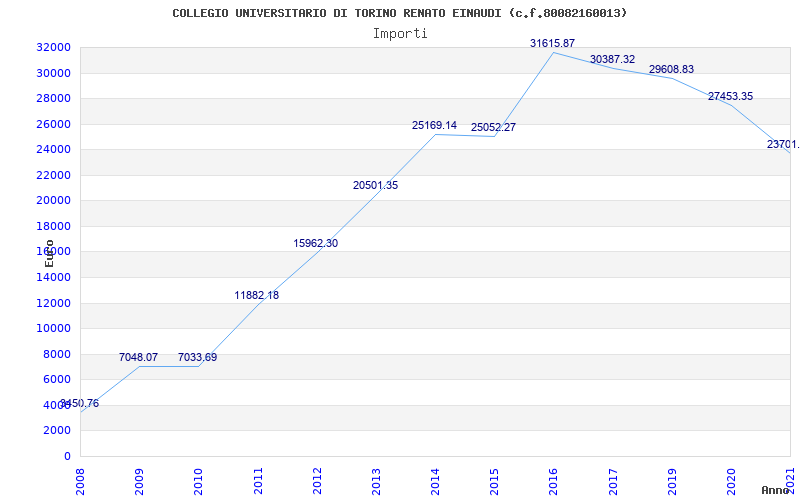Viewport: 800px width, 500px height.
Task: Click the y-axis value 28000
Action: [x=53, y=98]
